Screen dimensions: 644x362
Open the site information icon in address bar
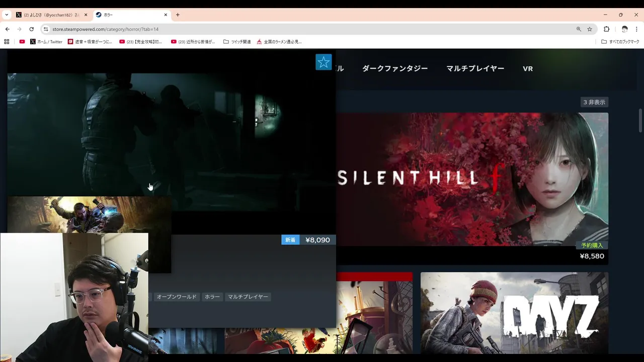[46, 29]
